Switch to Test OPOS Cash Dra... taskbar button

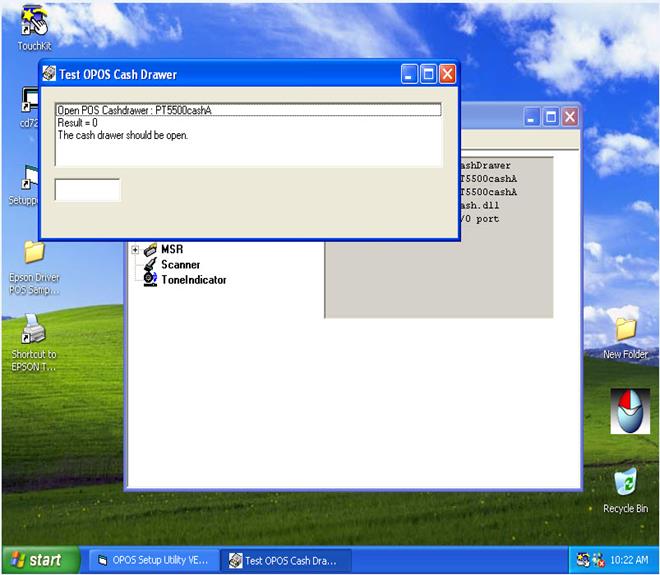coord(286,560)
